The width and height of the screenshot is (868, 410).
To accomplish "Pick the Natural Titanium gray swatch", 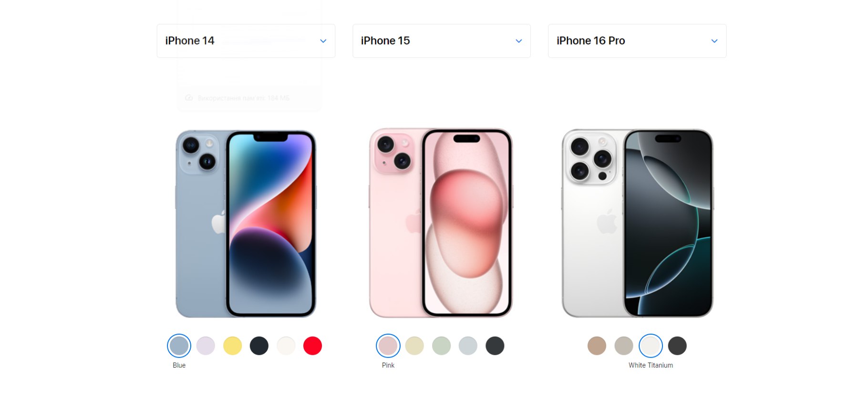I will (x=624, y=346).
